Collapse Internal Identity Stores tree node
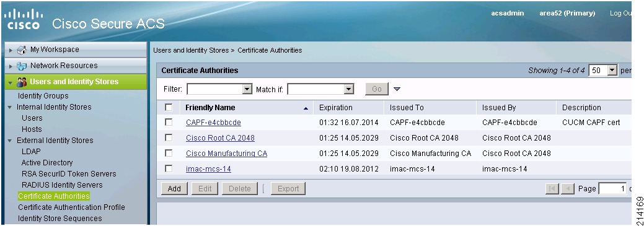644x226 pixels. [10, 107]
